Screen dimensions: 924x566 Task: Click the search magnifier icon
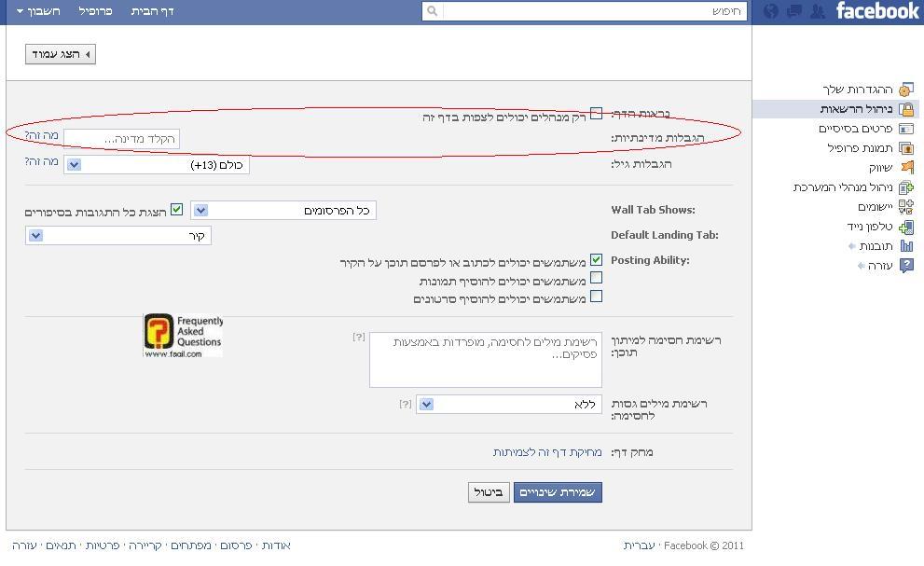432,11
